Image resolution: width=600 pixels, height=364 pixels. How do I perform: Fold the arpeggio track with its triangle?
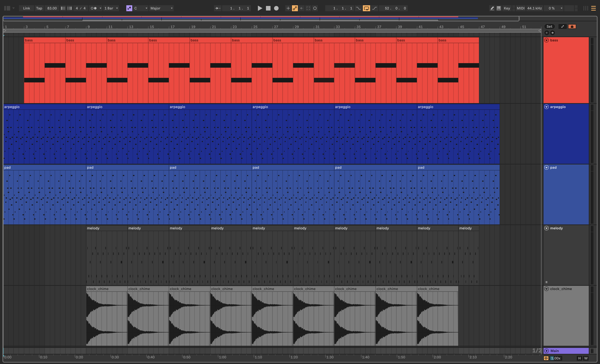pyautogui.click(x=546, y=107)
